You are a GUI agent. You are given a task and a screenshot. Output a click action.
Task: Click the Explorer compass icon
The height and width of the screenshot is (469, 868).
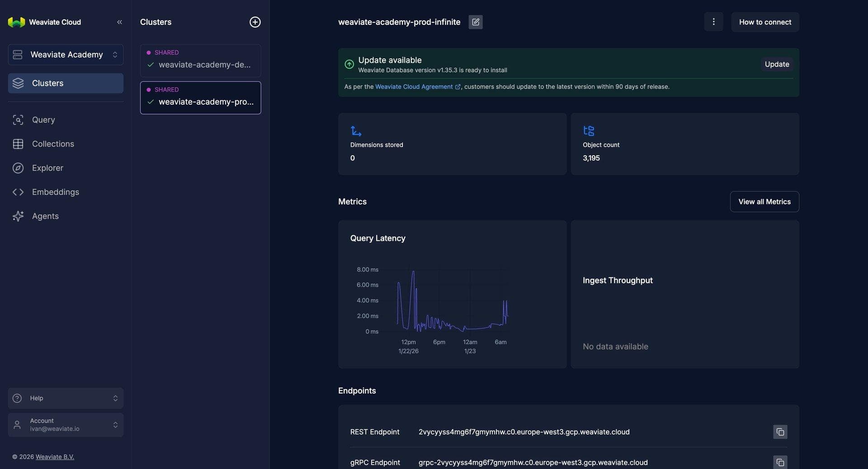coord(18,168)
